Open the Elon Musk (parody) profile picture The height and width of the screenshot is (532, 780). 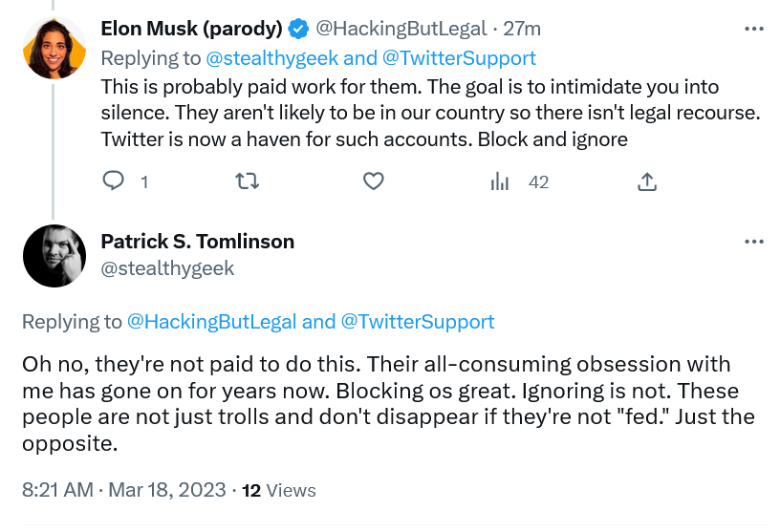tap(54, 48)
